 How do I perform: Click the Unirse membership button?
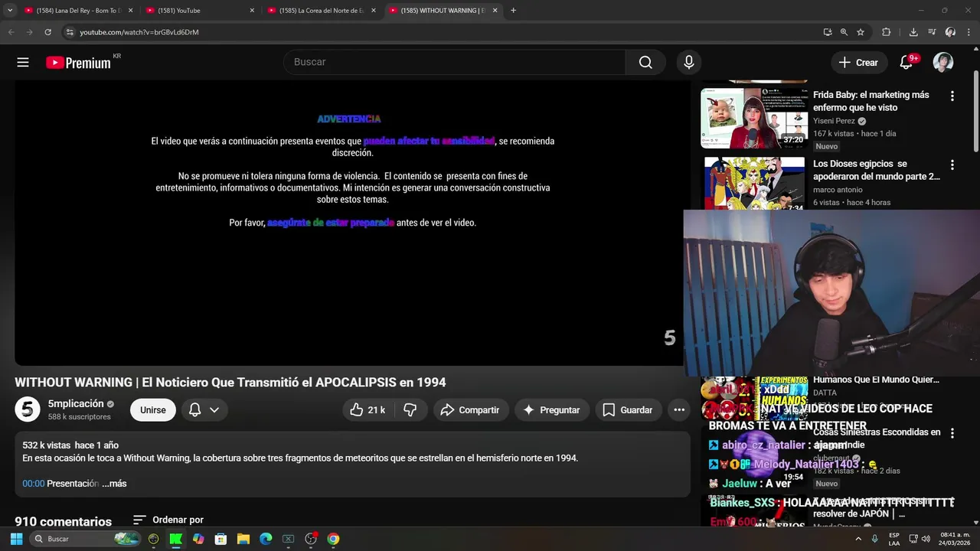coord(152,410)
